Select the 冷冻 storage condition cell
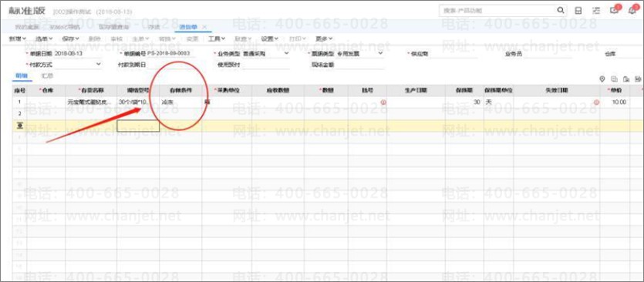The width and height of the screenshot is (644, 282). pyautogui.click(x=180, y=102)
